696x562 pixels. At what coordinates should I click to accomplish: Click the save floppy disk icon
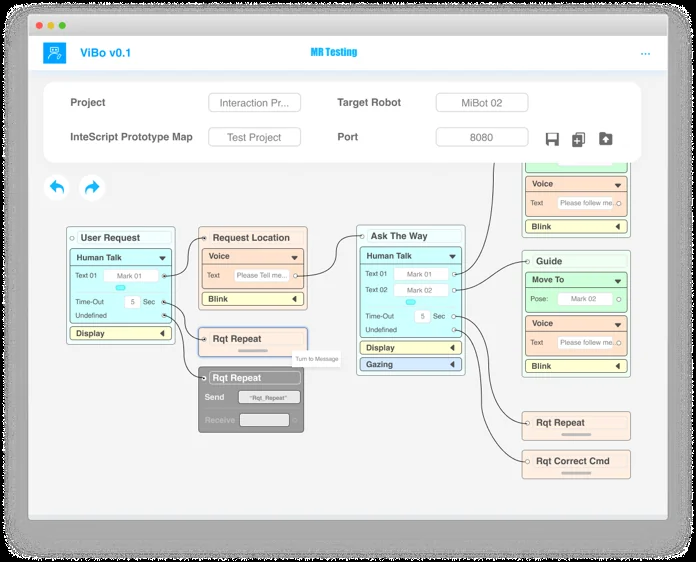pos(552,139)
